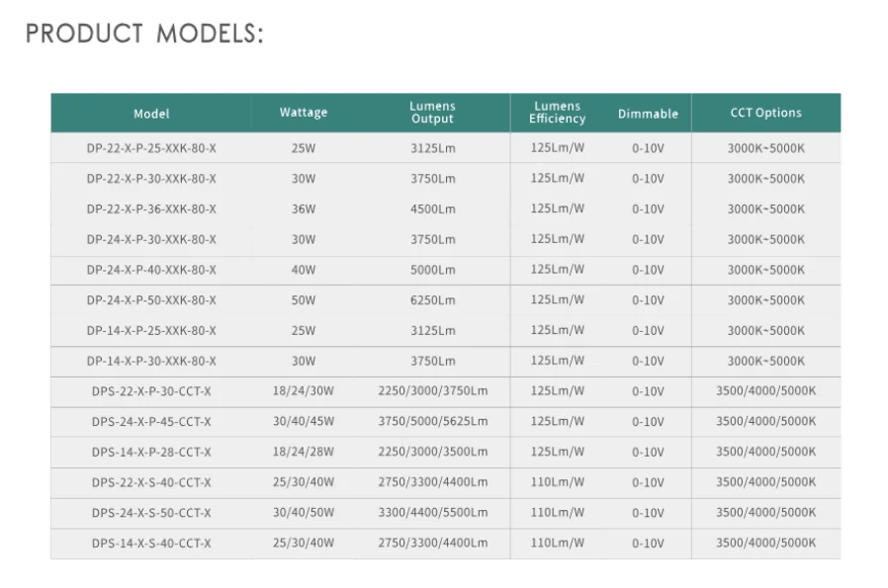Image resolution: width=888 pixels, height=588 pixels.
Task: Click model DP-24-X-P-50-XXK-80-X
Action: coord(151,300)
